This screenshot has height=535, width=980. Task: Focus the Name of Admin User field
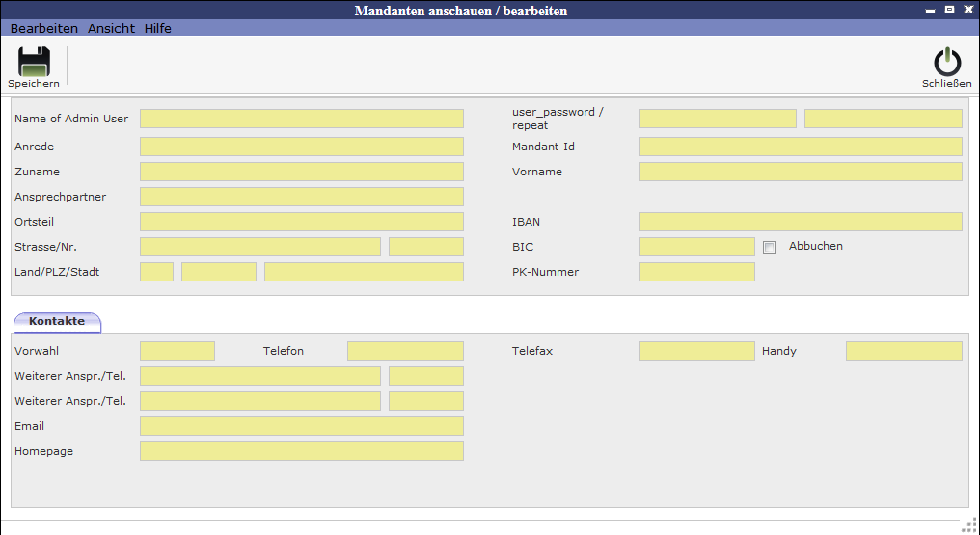(x=301, y=119)
